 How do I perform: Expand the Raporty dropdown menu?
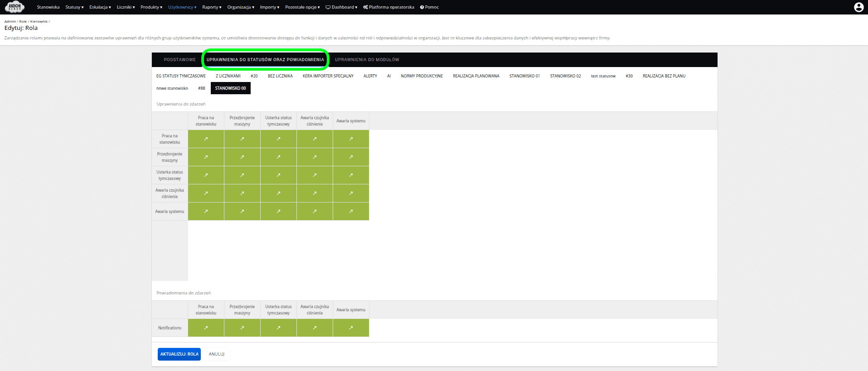(212, 7)
